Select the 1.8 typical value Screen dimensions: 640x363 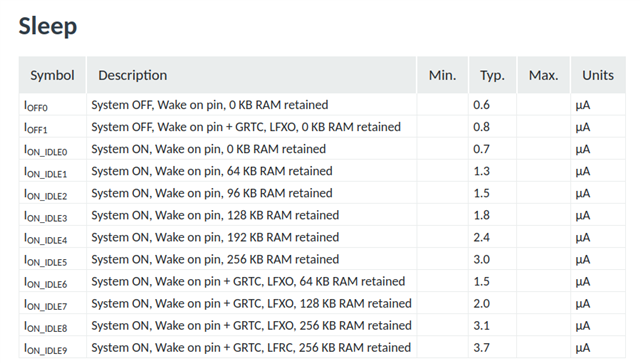click(x=481, y=215)
